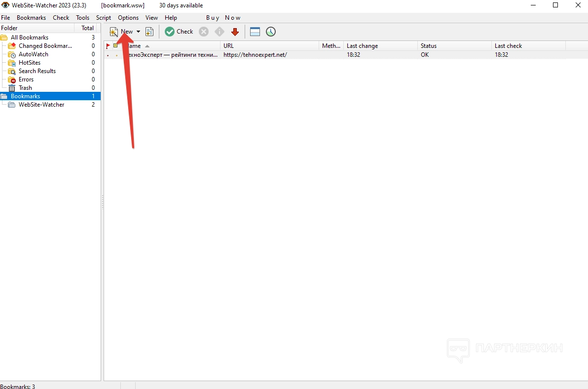This screenshot has height=389, width=588.
Task: Sort by the Meth... column header
Action: [331, 46]
